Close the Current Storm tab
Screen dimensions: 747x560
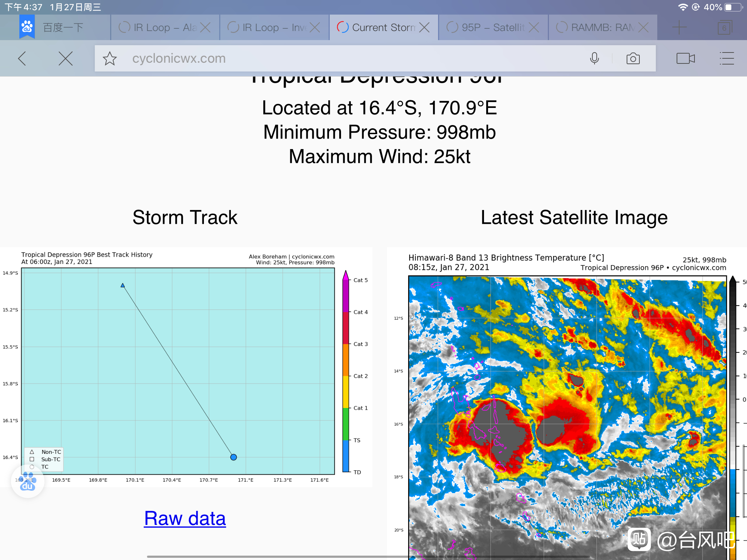pos(424,27)
